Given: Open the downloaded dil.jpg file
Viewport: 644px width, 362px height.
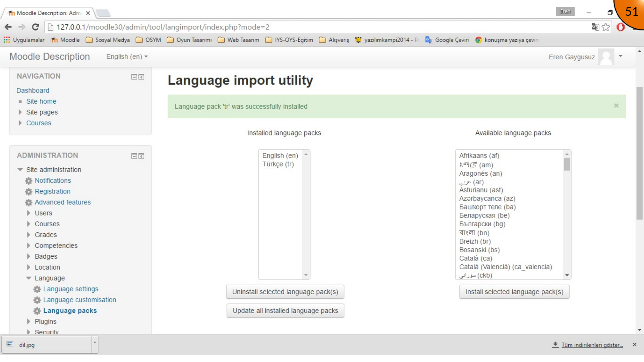Looking at the screenshot, I should pos(47,345).
